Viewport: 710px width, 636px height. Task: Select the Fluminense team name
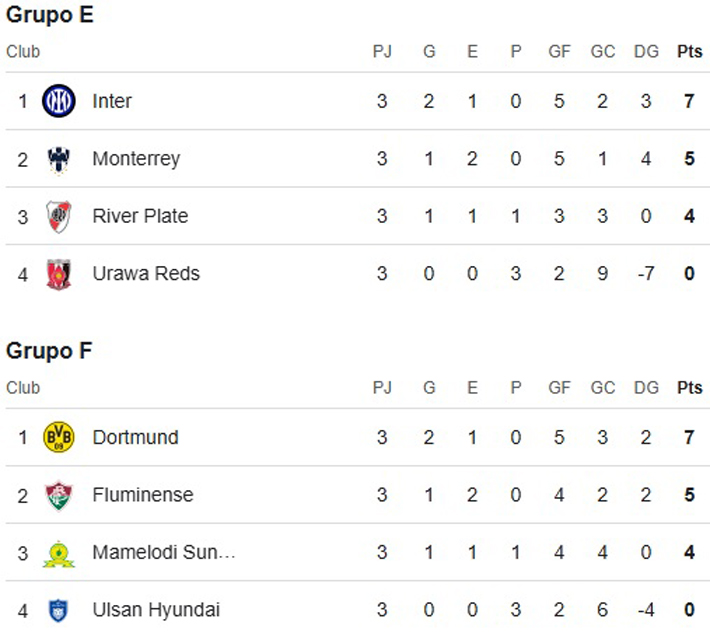143,495
